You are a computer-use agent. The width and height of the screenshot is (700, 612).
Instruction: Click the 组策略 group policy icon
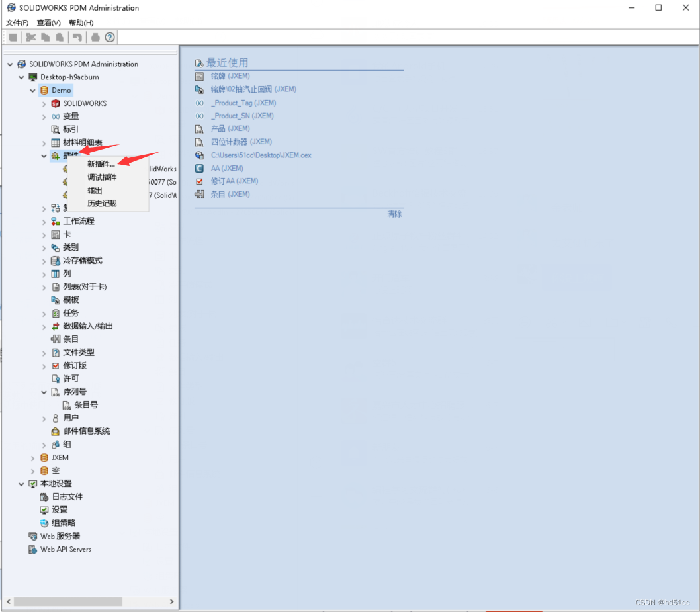click(x=44, y=523)
